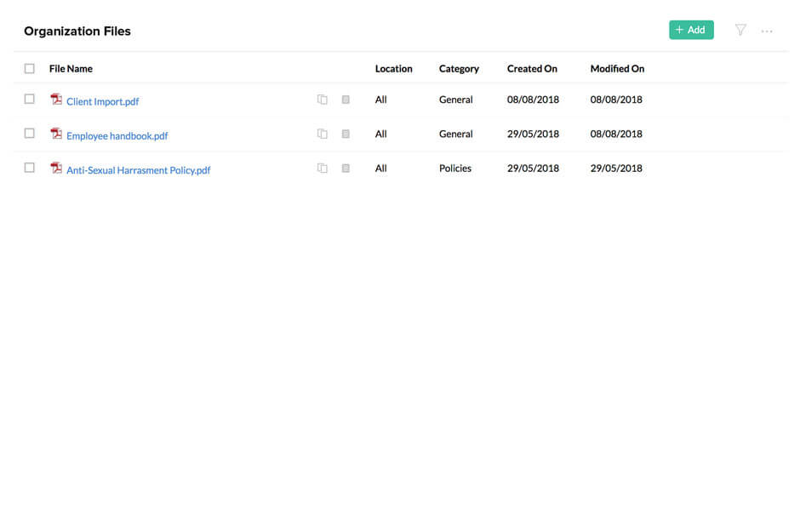Screen dimensions: 800x532
Task: Click the PDF icon beside Client Import.pdf
Action: coord(56,99)
